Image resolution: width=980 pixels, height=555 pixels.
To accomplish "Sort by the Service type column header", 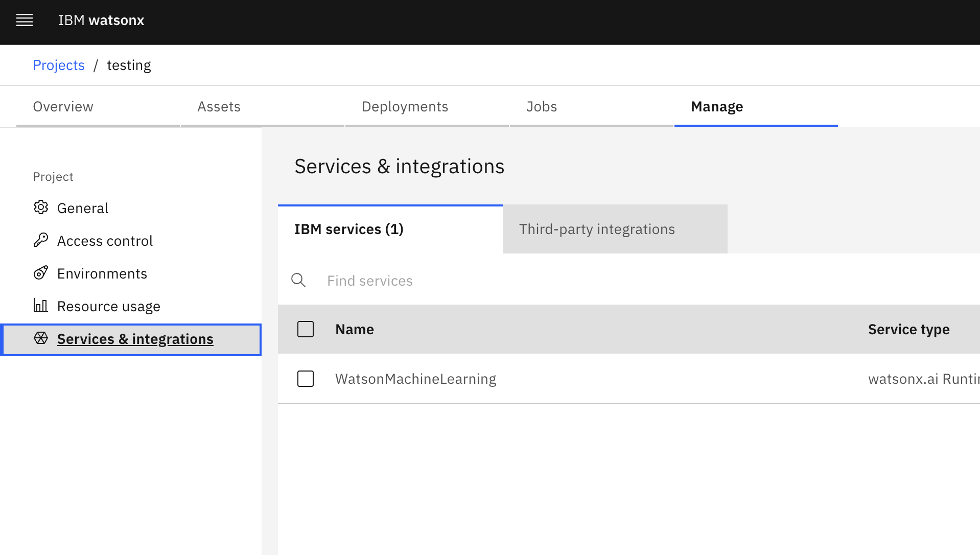I will pos(909,329).
